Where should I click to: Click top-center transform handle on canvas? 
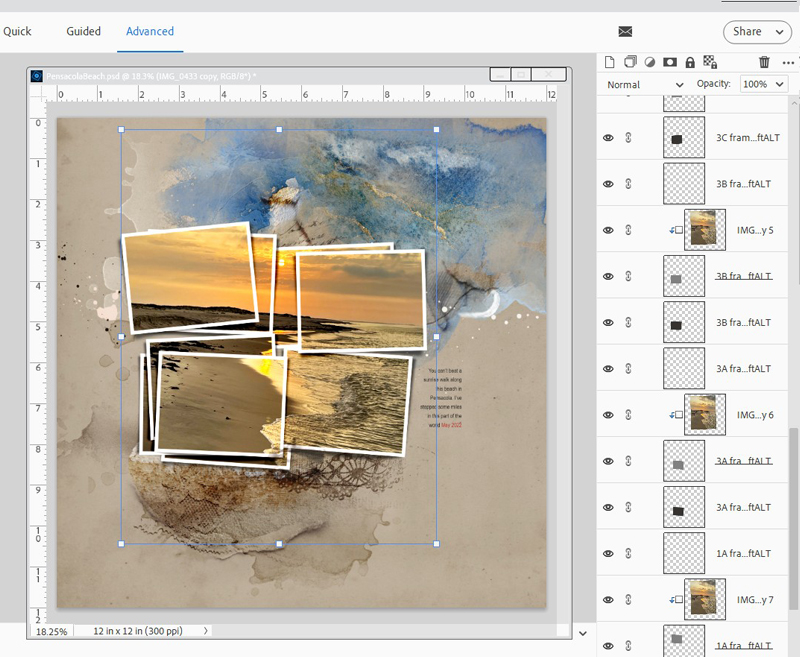click(279, 130)
